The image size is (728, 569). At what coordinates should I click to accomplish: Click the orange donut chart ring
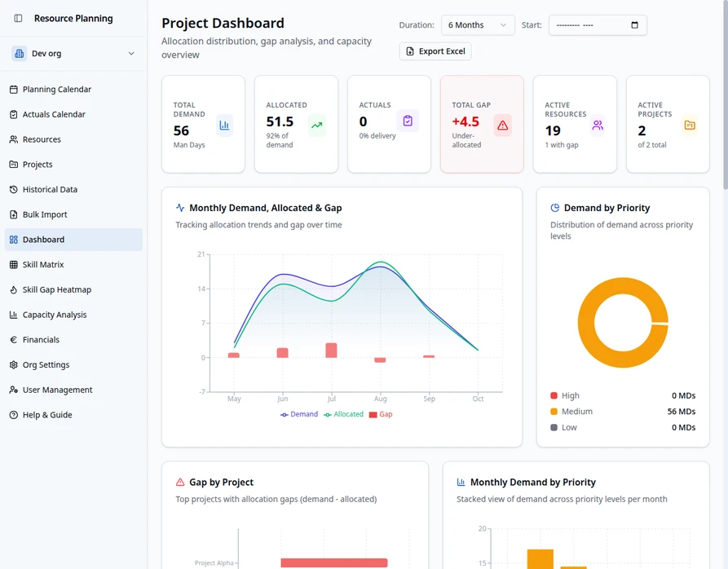pyautogui.click(x=586, y=323)
